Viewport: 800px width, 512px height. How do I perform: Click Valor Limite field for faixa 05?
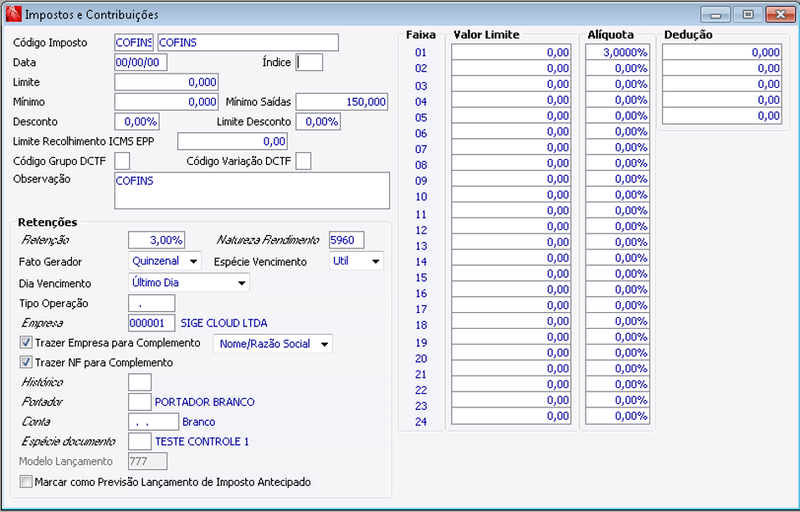click(511, 116)
